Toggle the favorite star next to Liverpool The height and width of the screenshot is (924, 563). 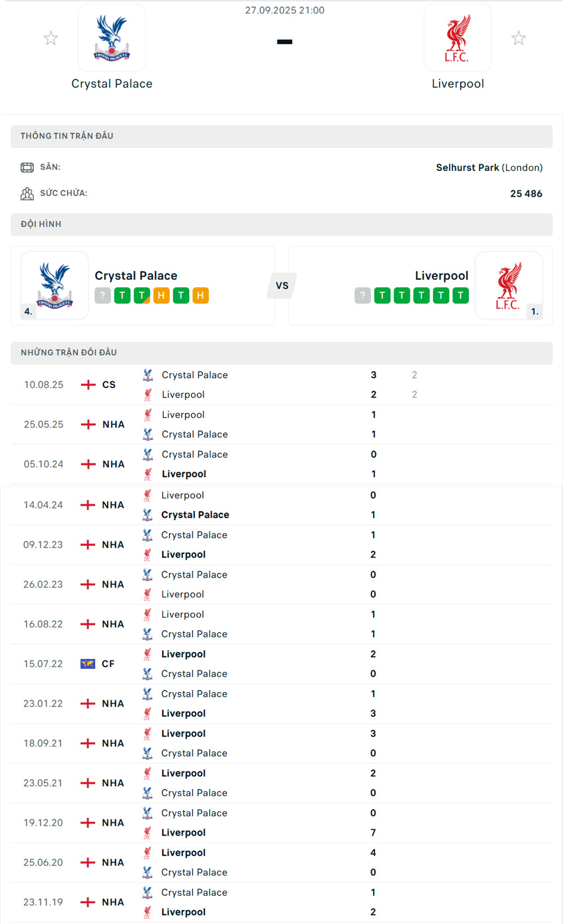[x=519, y=38]
